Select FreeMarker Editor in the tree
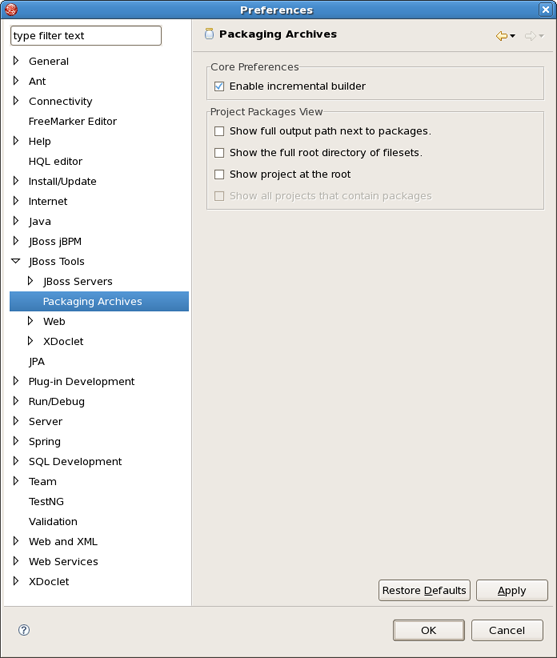The height and width of the screenshot is (658, 557). (73, 121)
